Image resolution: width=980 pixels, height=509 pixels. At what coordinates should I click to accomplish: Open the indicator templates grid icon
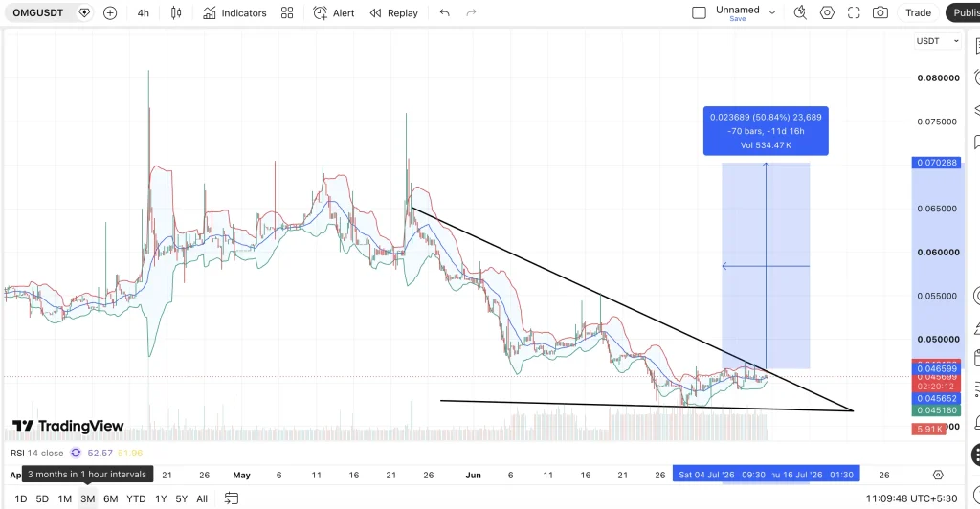coord(287,12)
